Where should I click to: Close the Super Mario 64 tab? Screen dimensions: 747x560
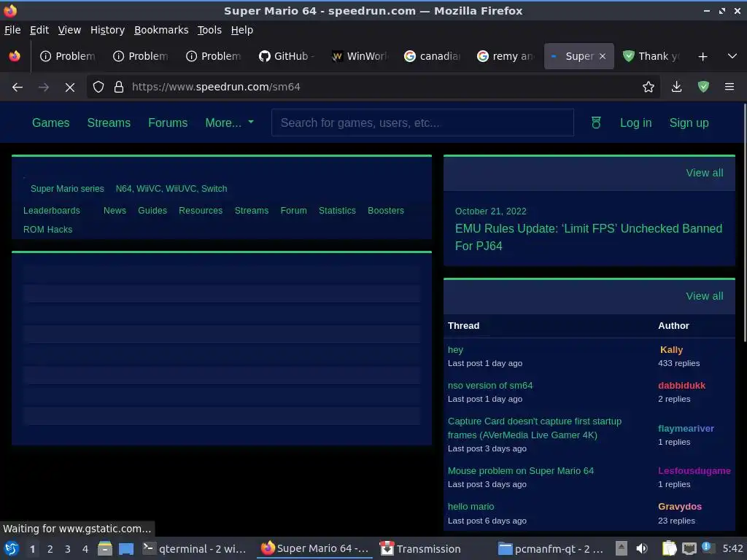pos(602,56)
